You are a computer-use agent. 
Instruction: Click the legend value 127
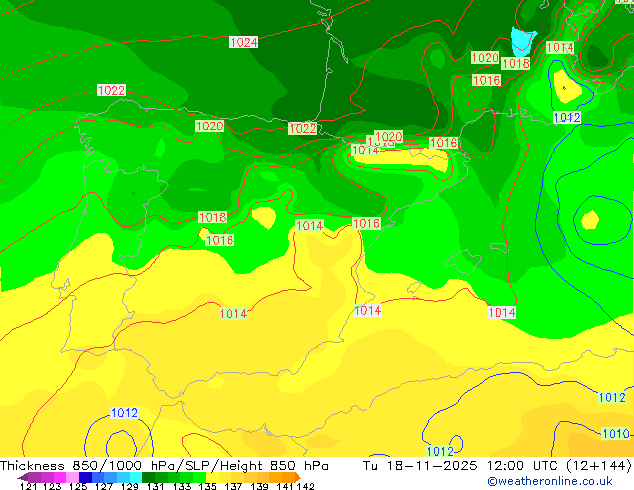104,486
